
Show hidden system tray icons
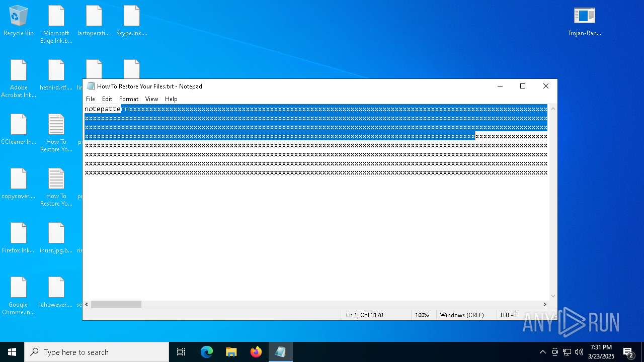point(542,352)
